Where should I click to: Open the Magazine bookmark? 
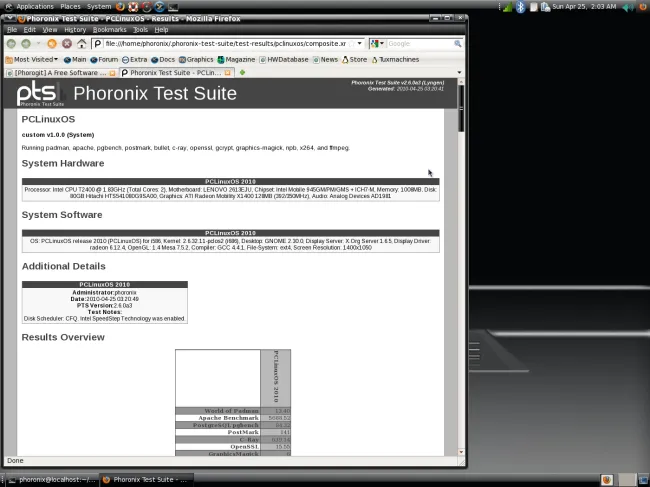[x=236, y=60]
